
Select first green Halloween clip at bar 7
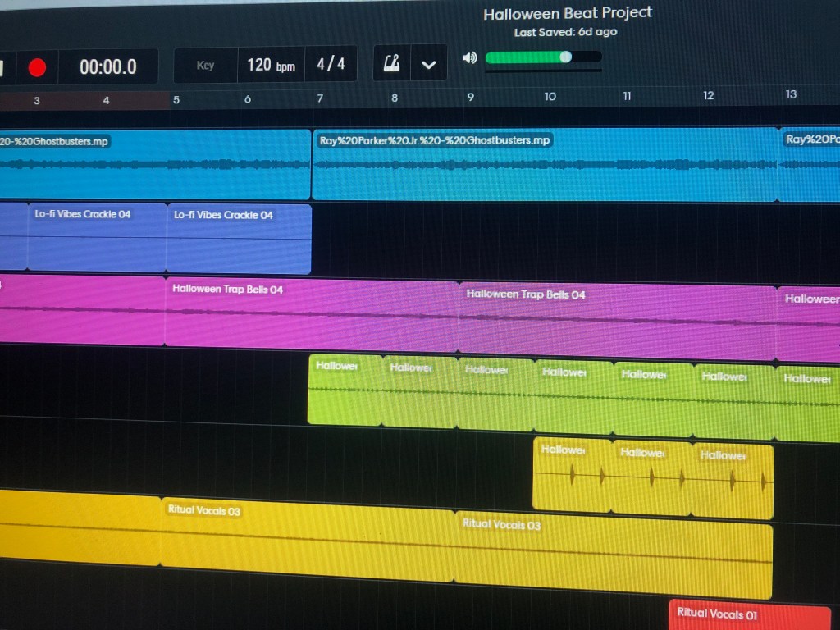coord(345,391)
